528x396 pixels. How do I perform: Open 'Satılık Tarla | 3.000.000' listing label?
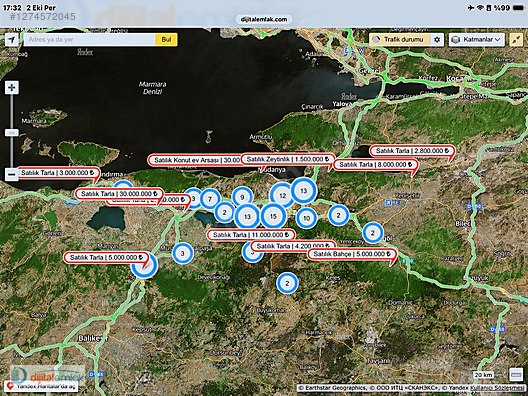57,173
